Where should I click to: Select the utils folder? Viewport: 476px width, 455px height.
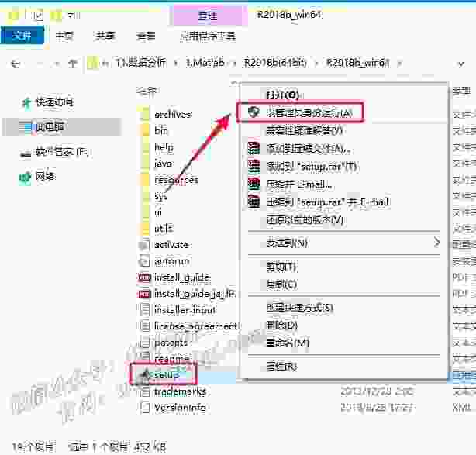[164, 229]
